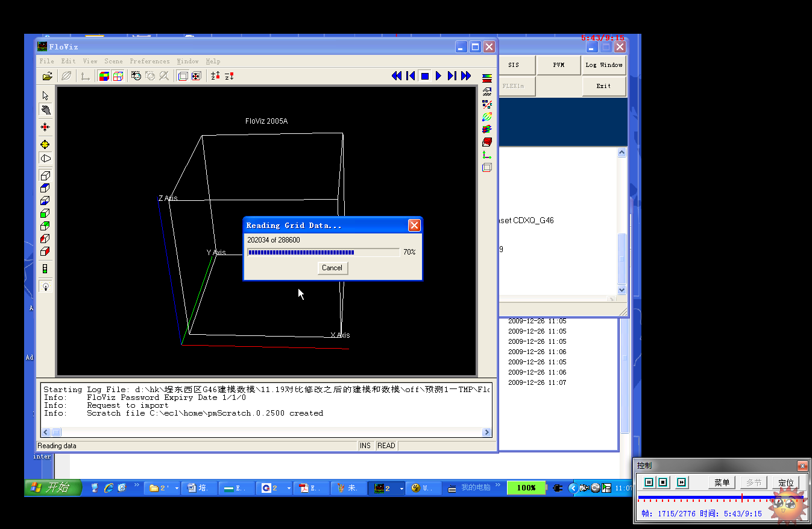The image size is (812, 529).
Task: Cancel the Reading Grid Data dialog
Action: 332,268
